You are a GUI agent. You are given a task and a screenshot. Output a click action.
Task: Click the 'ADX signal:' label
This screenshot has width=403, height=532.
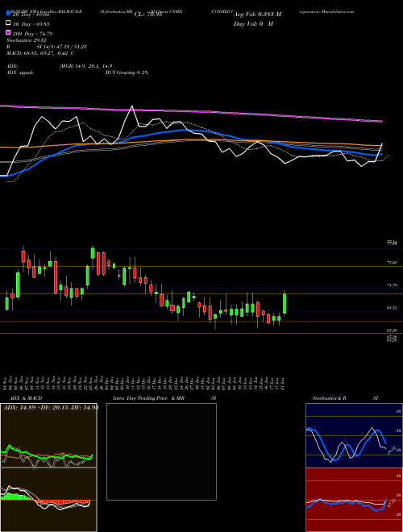pos(20,73)
